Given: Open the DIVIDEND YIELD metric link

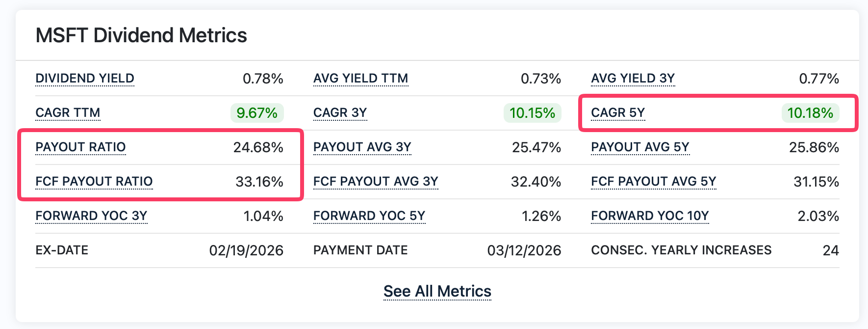Looking at the screenshot, I should [85, 79].
